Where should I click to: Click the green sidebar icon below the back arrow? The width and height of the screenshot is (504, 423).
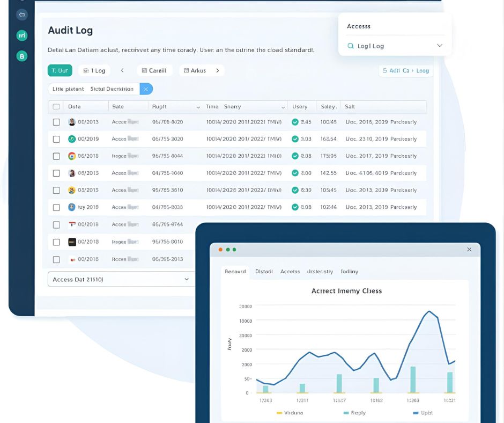[21, 35]
